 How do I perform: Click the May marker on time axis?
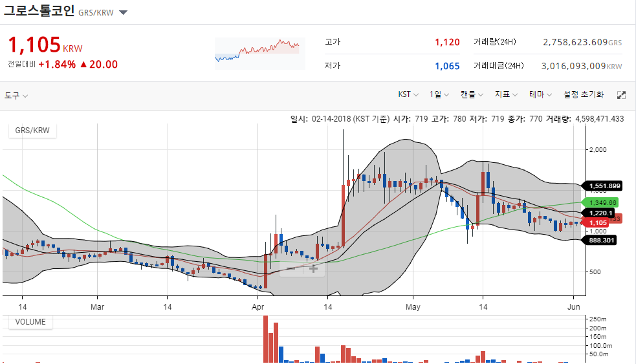click(413, 307)
